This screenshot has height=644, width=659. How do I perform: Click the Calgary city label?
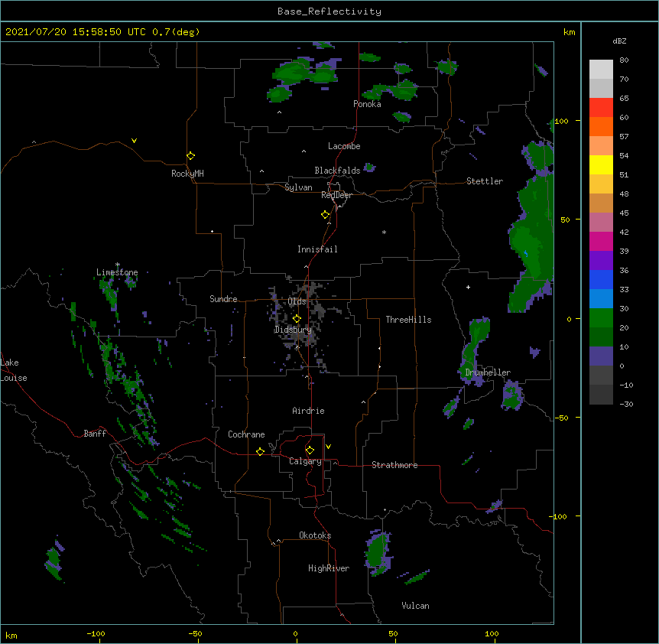coord(305,461)
